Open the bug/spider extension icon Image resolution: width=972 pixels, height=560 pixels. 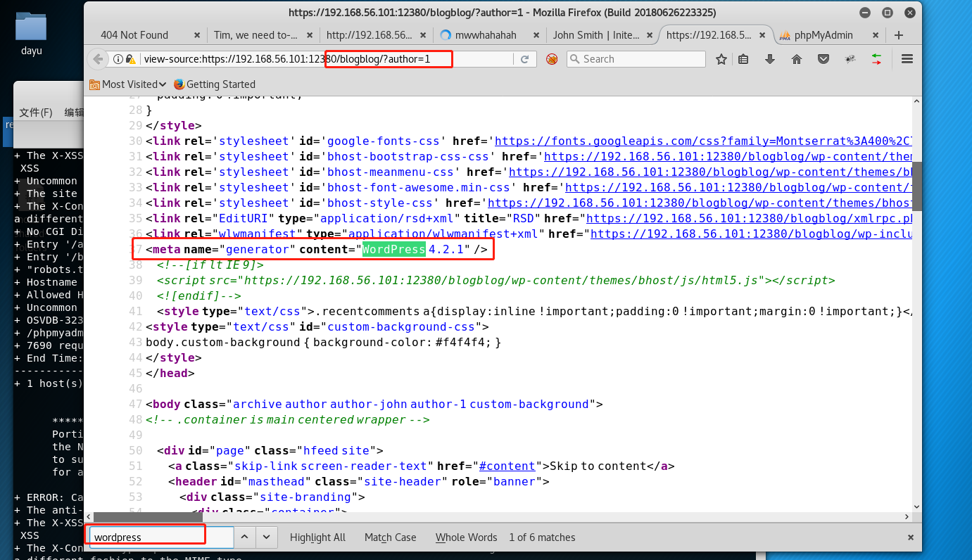850,59
